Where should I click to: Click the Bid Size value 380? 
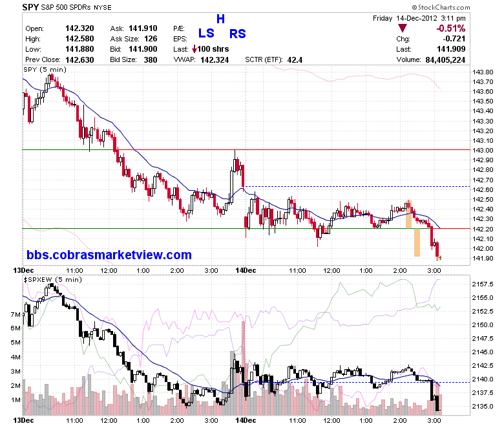[x=151, y=60]
